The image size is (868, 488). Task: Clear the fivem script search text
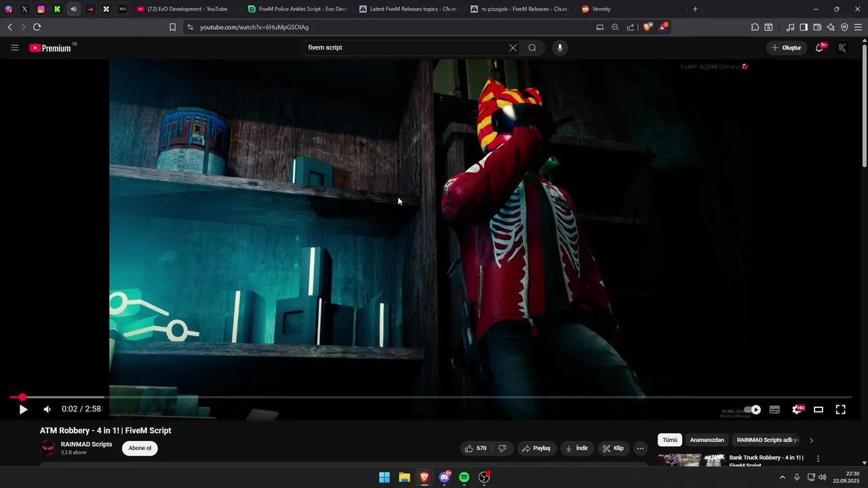(x=513, y=47)
